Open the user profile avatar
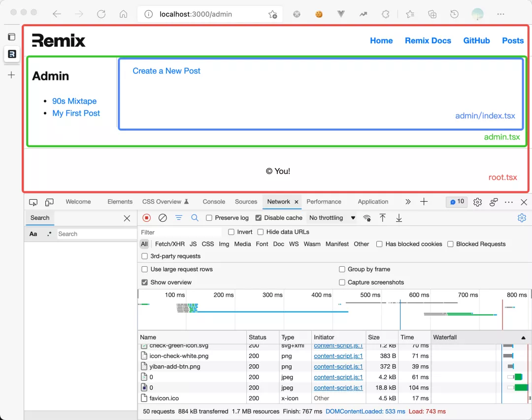This screenshot has width=532, height=420. (x=477, y=14)
